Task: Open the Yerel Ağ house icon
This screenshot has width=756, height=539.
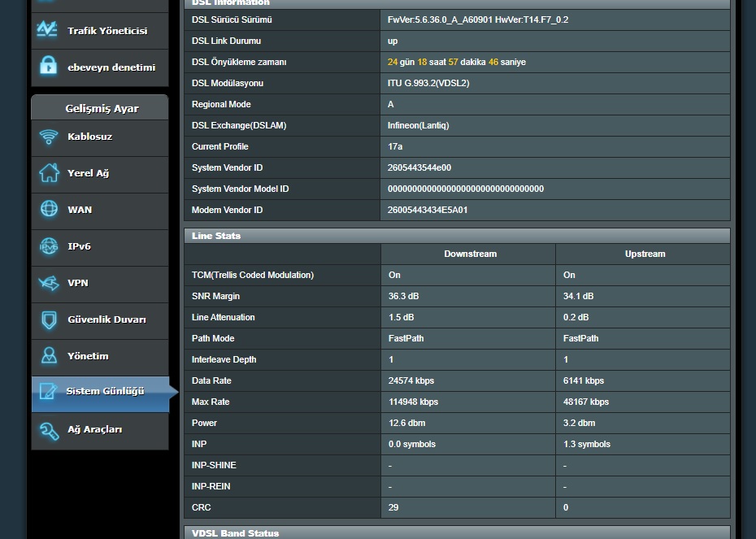Action: [x=49, y=173]
